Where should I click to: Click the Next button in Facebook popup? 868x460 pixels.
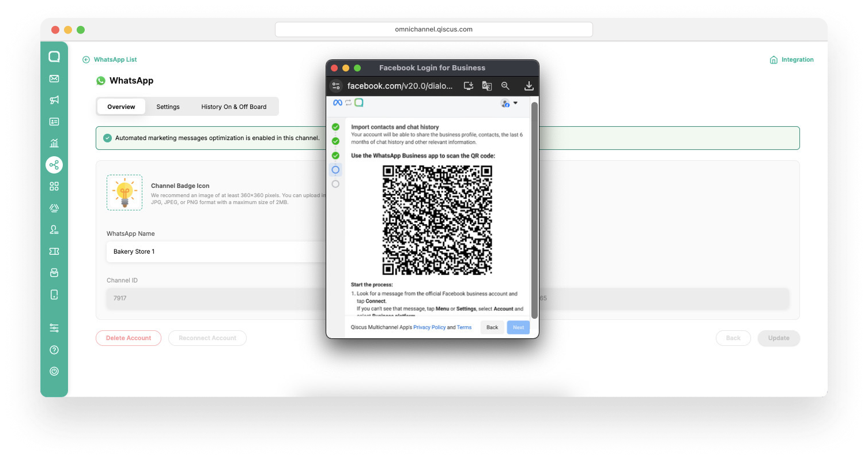click(518, 327)
